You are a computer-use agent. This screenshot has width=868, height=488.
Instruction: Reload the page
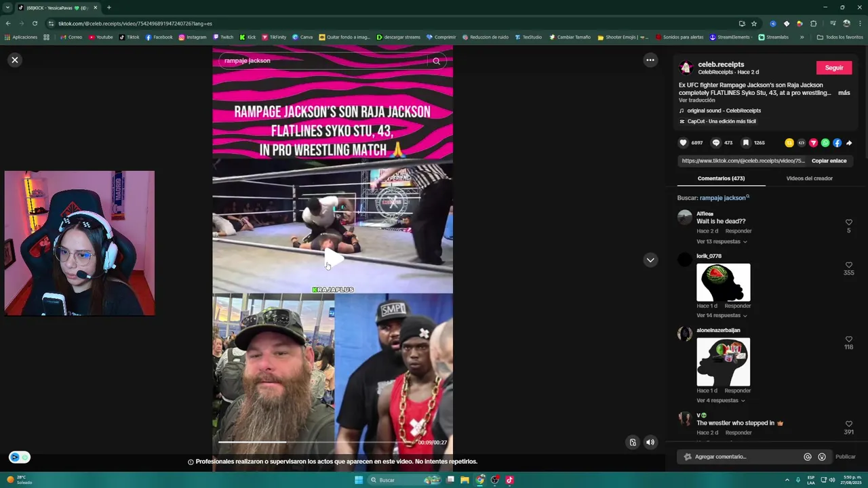point(35,23)
